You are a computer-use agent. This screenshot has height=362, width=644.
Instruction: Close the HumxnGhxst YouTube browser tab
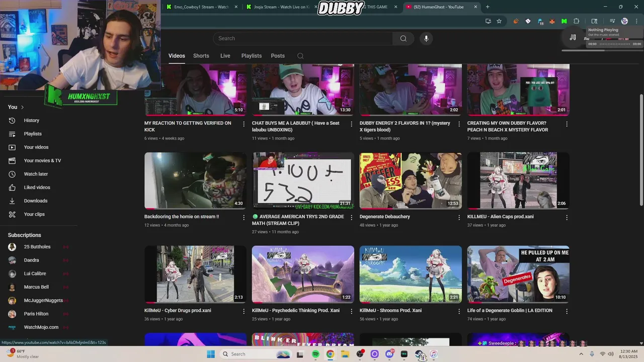click(x=475, y=7)
